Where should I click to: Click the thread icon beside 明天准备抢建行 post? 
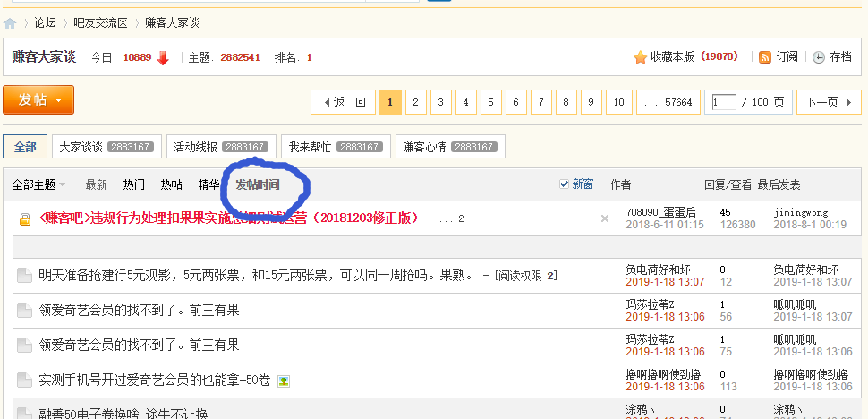point(24,275)
